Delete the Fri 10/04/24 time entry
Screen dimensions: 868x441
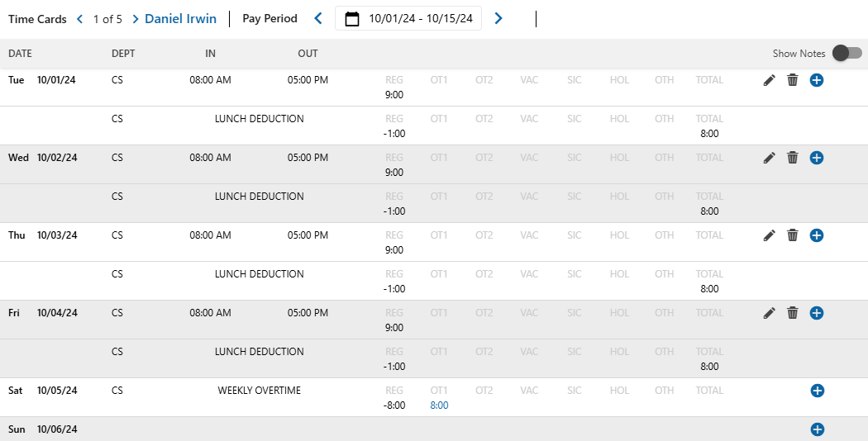(x=793, y=313)
